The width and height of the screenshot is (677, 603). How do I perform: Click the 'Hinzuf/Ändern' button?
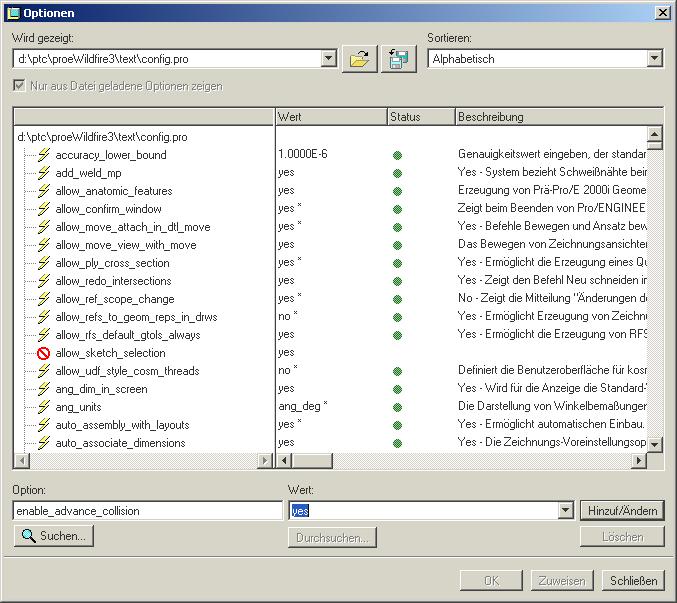pyautogui.click(x=622, y=511)
